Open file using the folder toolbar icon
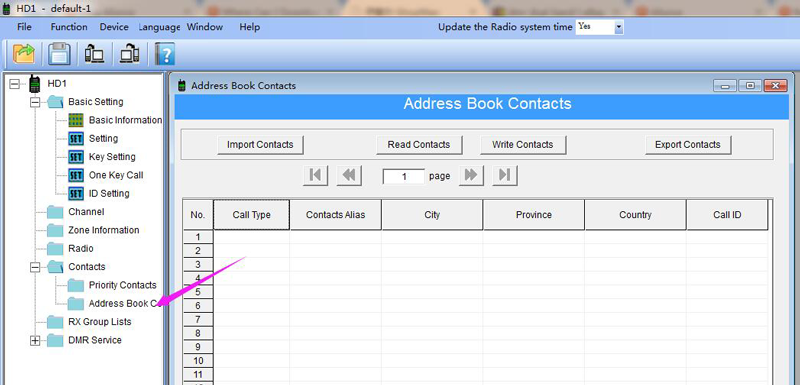The width and height of the screenshot is (800, 385). coord(23,54)
